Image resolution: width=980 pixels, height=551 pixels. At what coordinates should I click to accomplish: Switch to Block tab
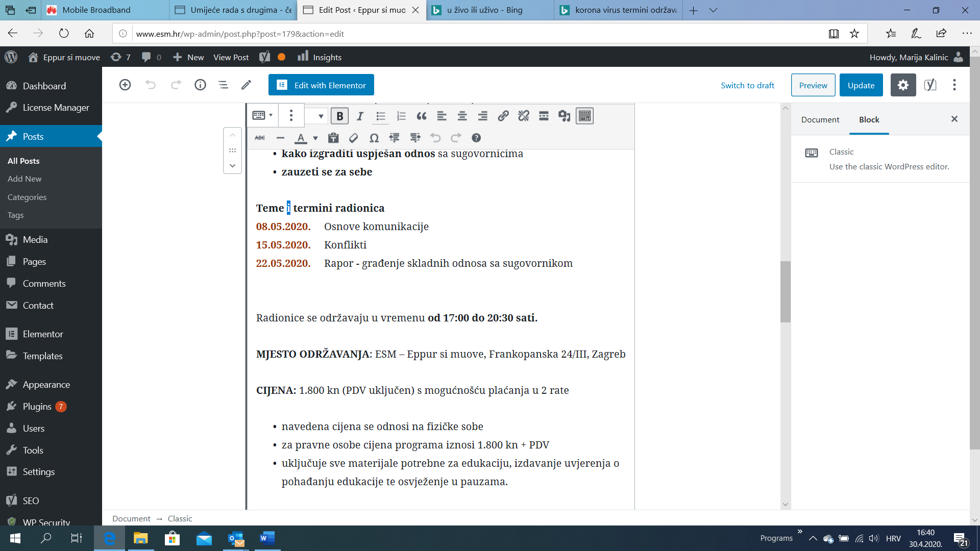coord(869,119)
